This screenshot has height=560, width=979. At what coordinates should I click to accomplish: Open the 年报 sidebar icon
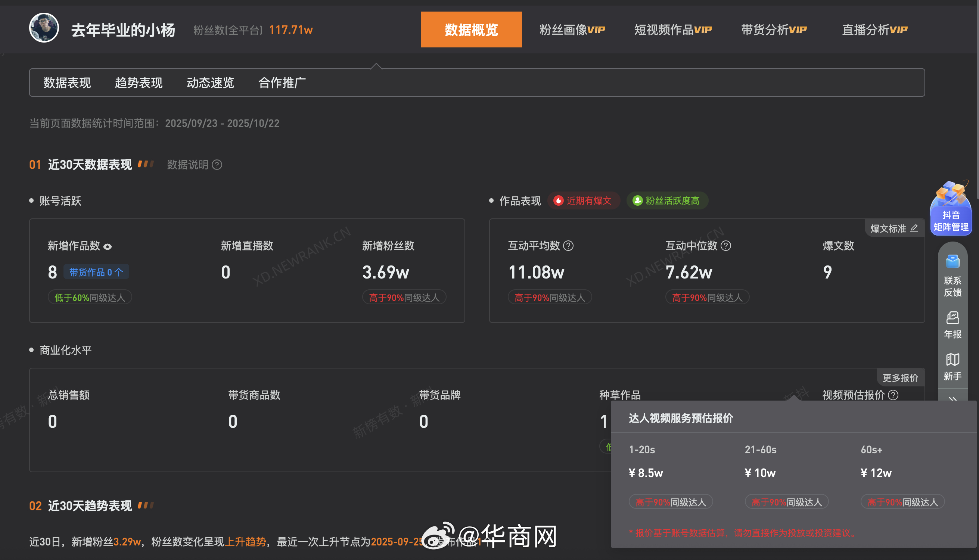point(952,325)
